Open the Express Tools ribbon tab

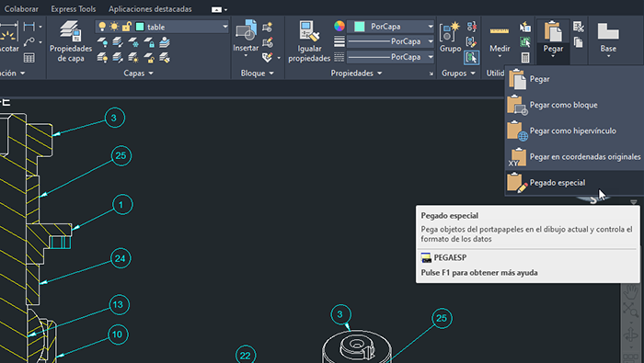(73, 8)
